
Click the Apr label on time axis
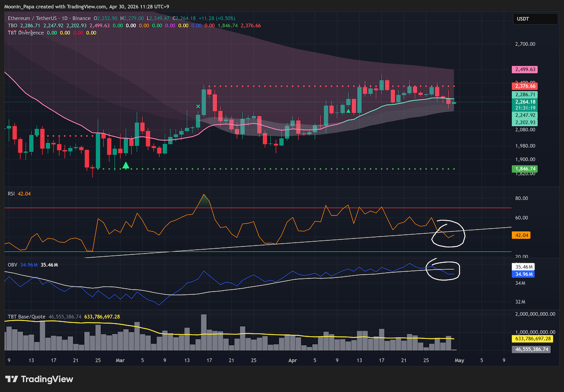[292, 361]
